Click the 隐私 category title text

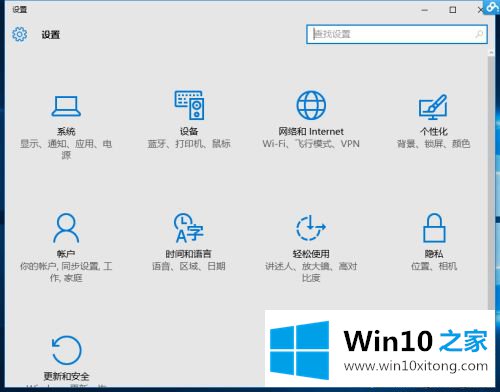click(434, 254)
